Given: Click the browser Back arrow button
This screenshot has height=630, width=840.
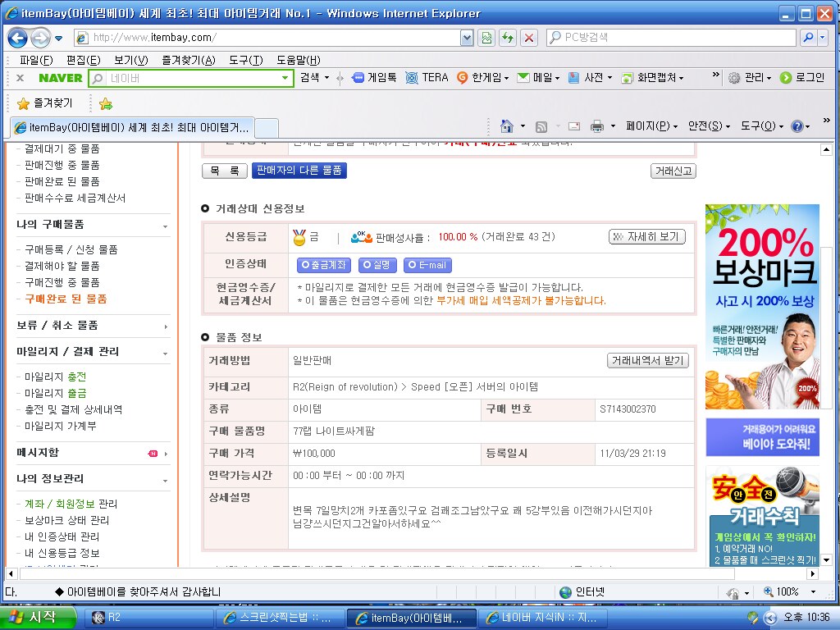Looking at the screenshot, I should [18, 38].
